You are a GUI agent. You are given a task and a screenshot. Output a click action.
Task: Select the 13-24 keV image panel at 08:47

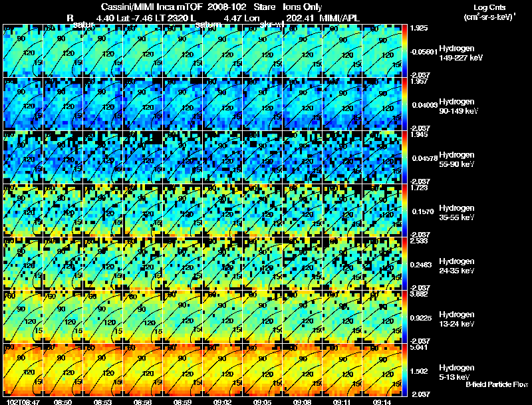[23, 317]
